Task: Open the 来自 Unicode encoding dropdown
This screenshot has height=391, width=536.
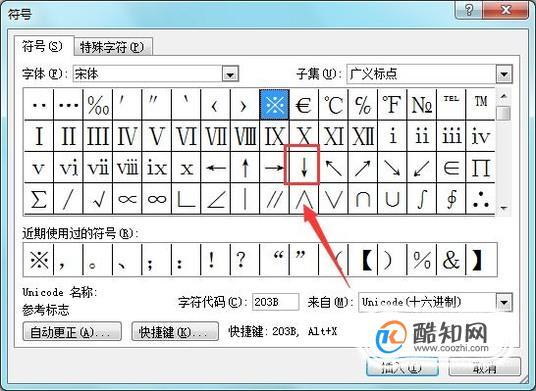Action: pos(504,302)
